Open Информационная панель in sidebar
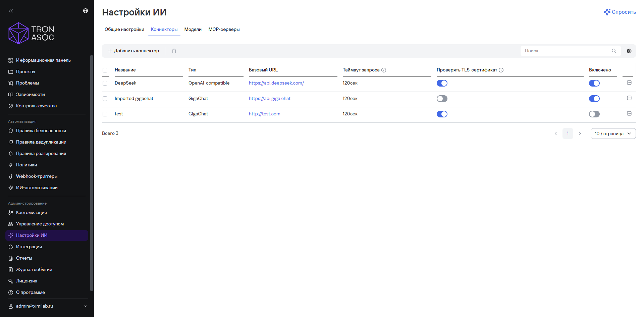The image size is (644, 317). tap(47, 60)
